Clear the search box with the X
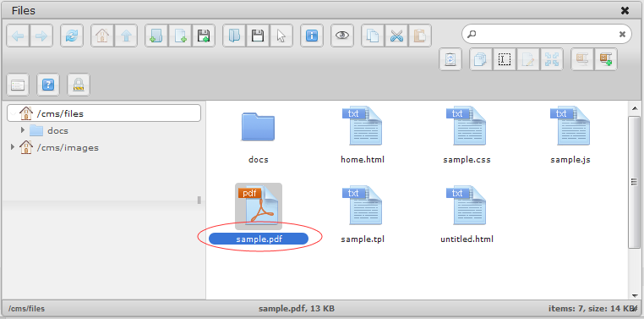Viewport: 644px width, 319px height. pyautogui.click(x=622, y=34)
